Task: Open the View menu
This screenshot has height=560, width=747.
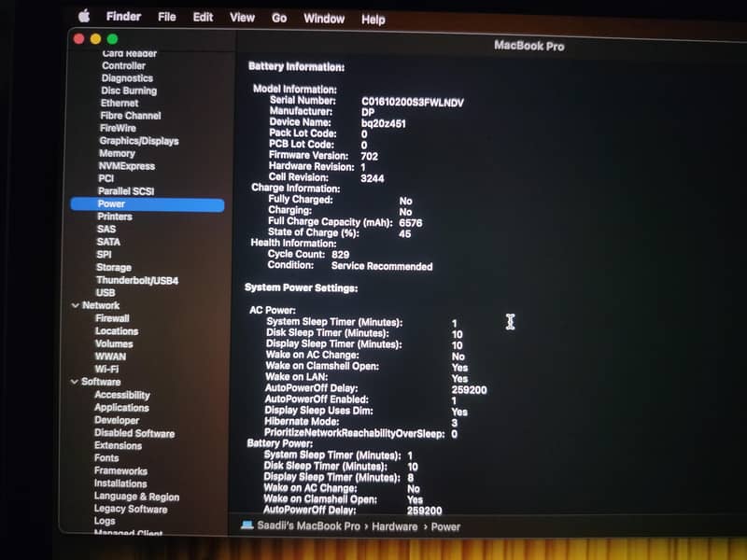Action: 242,18
